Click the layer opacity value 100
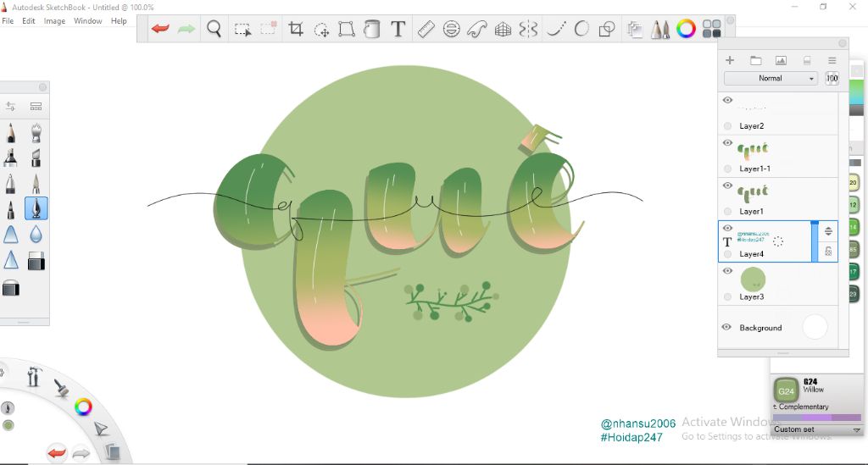Viewport: 868px width, 465px height. point(832,78)
